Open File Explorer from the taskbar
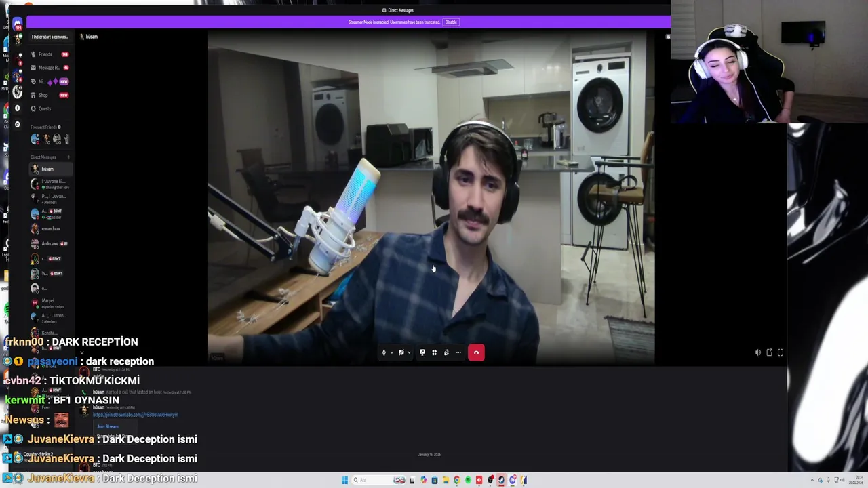 pos(446,480)
